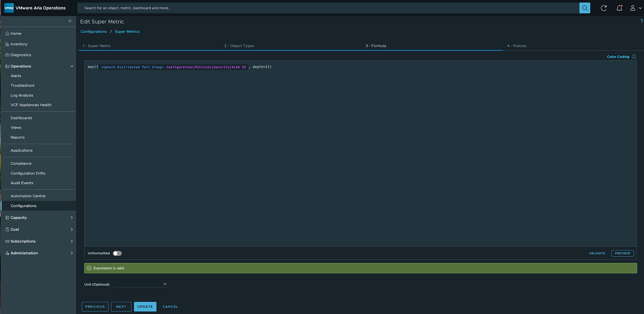Toggle the Unformatted switch

[117, 253]
